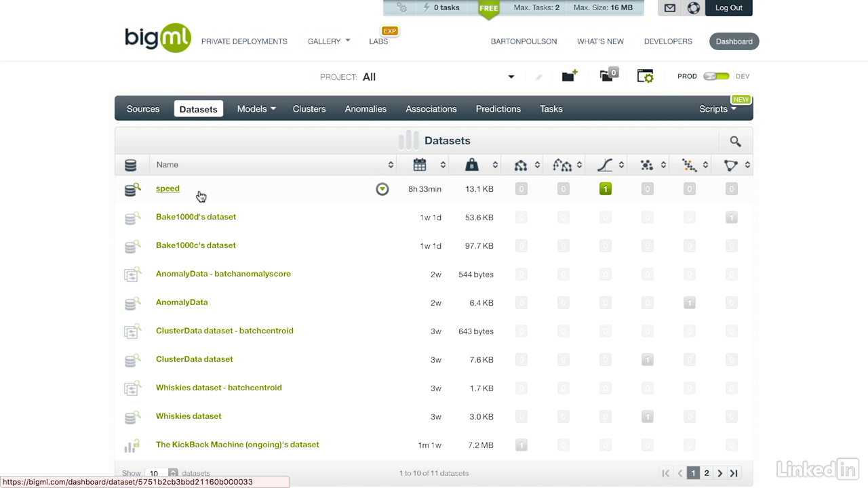Sort by the size weight column icon
This screenshot has height=488, width=868.
tap(472, 165)
